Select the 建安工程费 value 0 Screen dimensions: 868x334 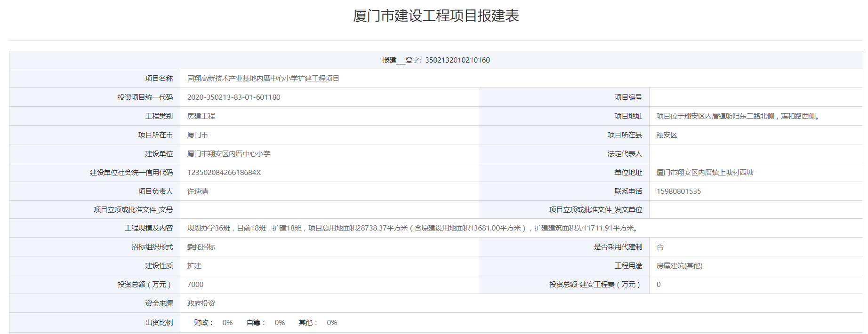[x=659, y=285]
